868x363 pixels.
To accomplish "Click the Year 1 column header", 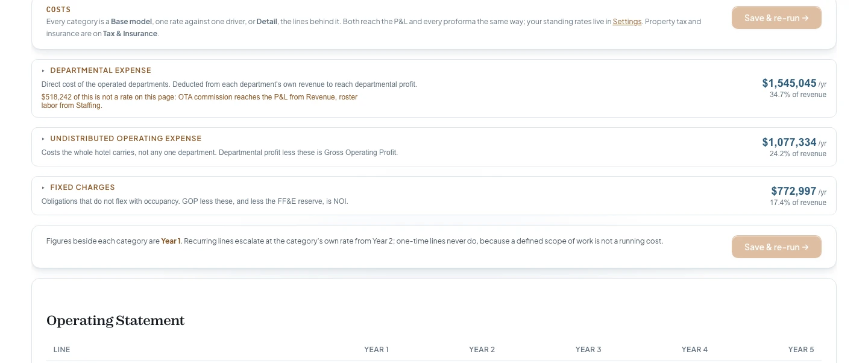I will 376,350.
